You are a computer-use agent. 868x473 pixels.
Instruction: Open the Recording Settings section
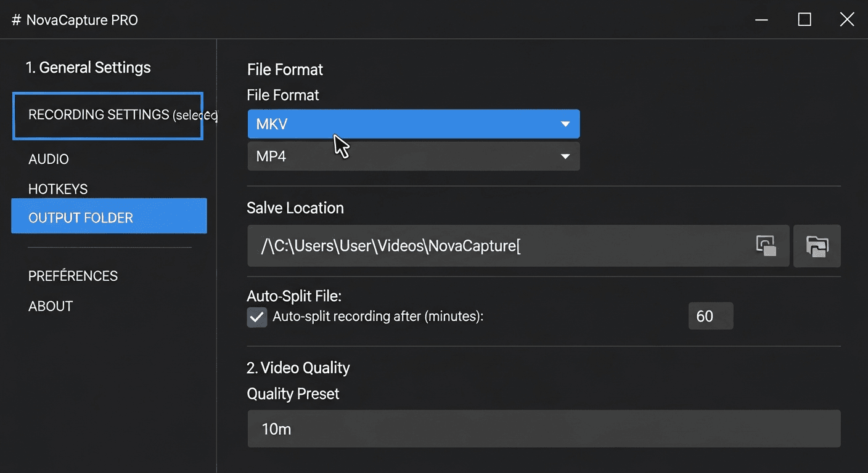(99, 115)
